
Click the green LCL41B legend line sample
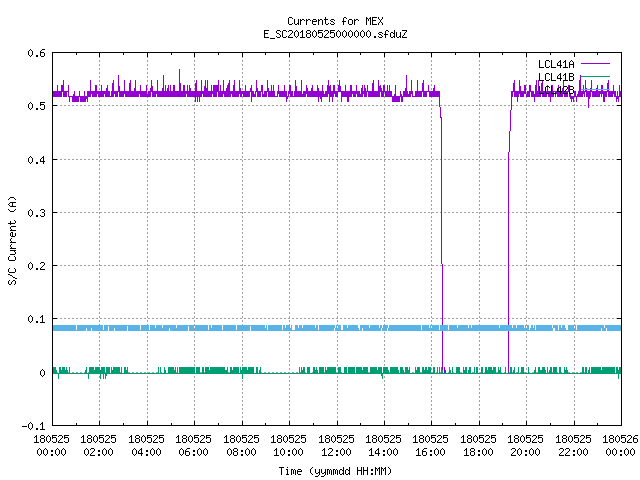pos(595,76)
